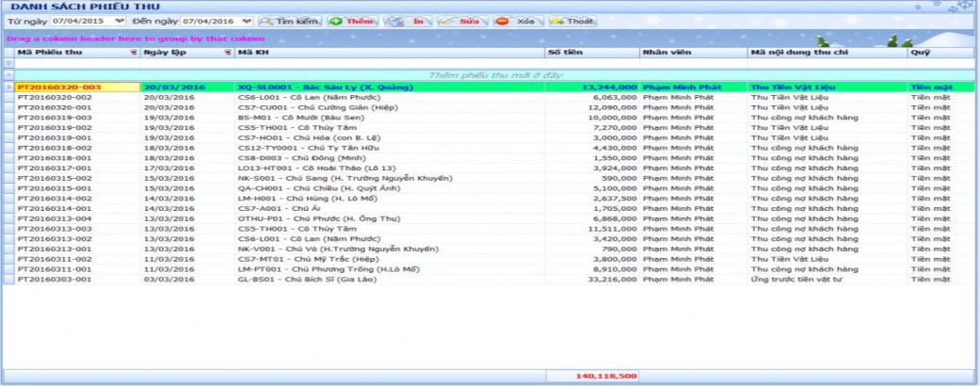Image resolution: width=980 pixels, height=386 pixels.
Task: Print the list with the In button
Action: pyautogui.click(x=408, y=21)
